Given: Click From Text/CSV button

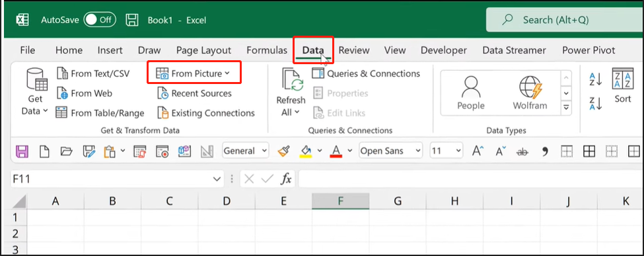Looking at the screenshot, I should [x=93, y=73].
